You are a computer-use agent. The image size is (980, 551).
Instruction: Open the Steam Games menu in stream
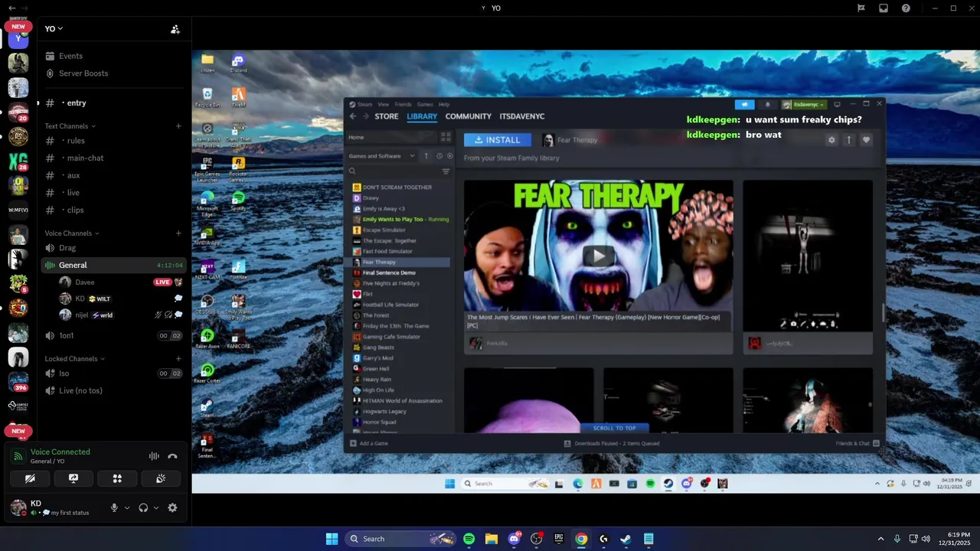click(x=425, y=104)
